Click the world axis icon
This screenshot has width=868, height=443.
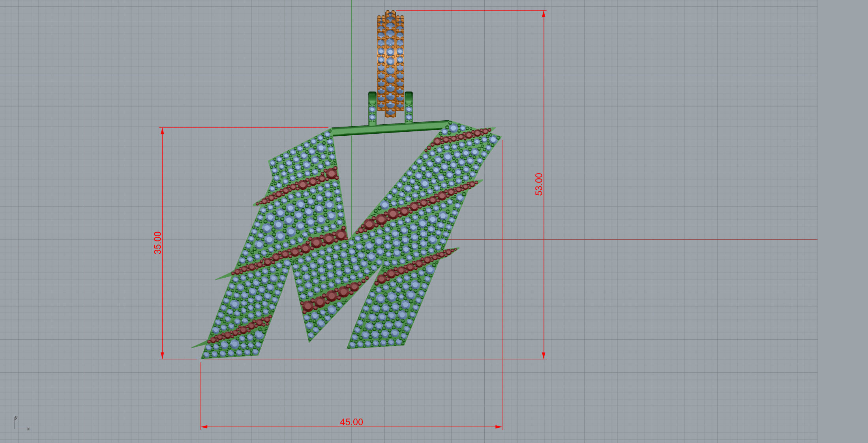[x=22, y=423]
